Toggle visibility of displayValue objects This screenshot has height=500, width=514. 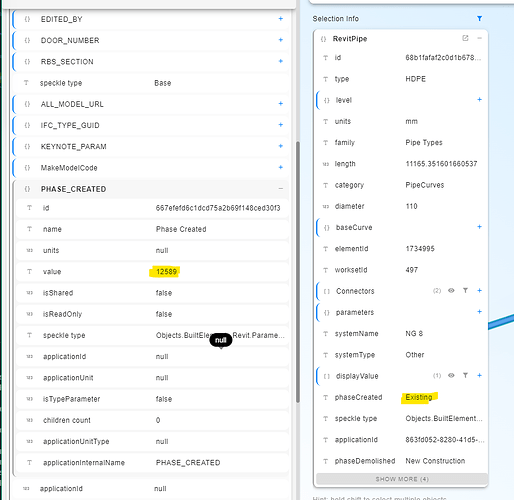[x=451, y=376]
